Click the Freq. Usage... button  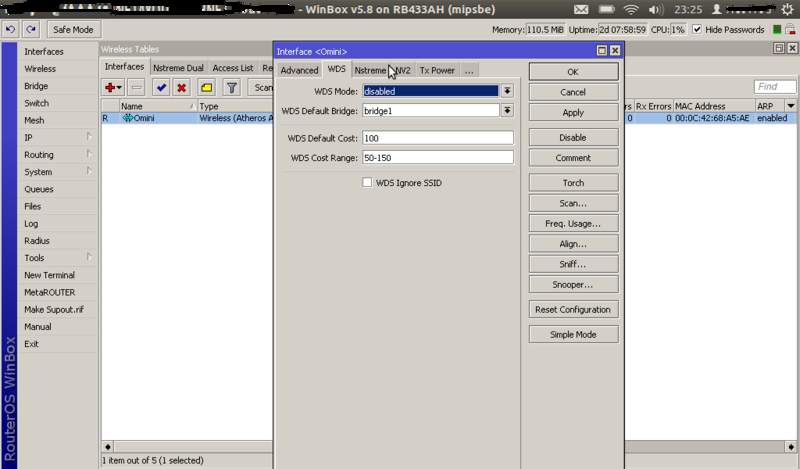pos(573,223)
